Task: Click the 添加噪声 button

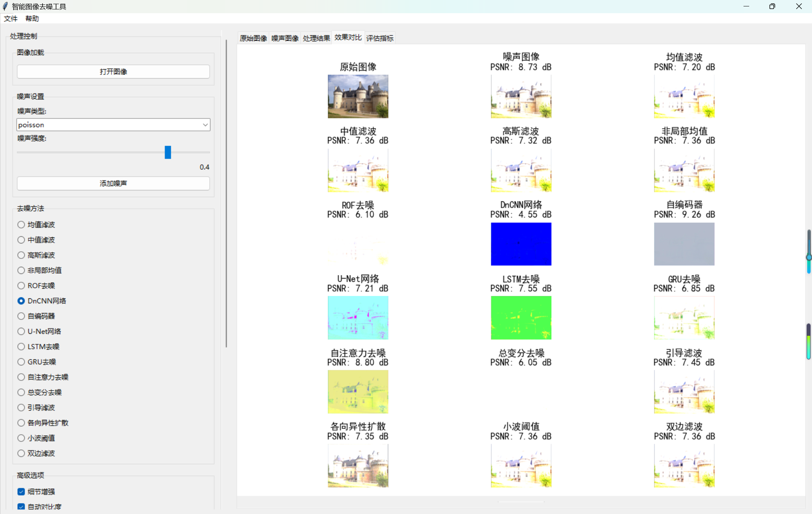Action: 113,183
